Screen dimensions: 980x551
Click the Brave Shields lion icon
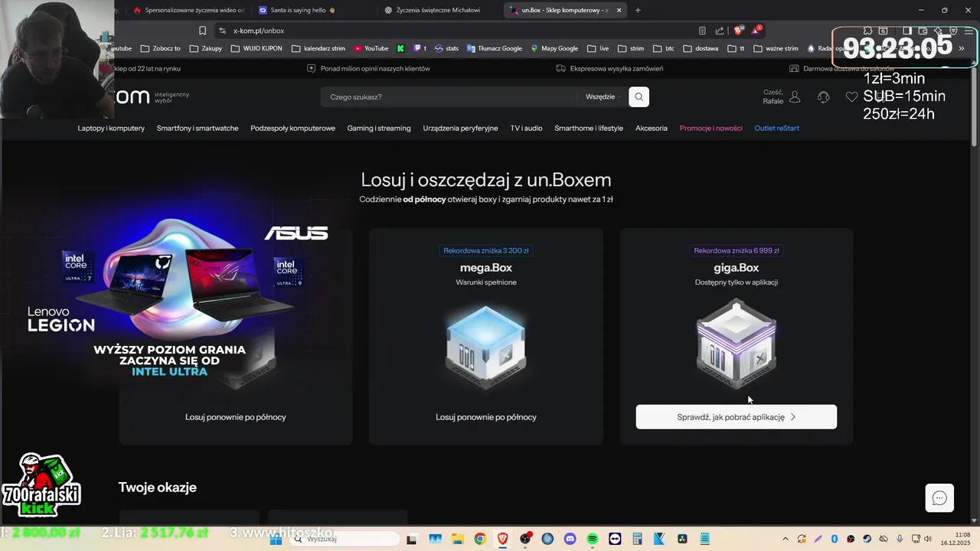738,31
